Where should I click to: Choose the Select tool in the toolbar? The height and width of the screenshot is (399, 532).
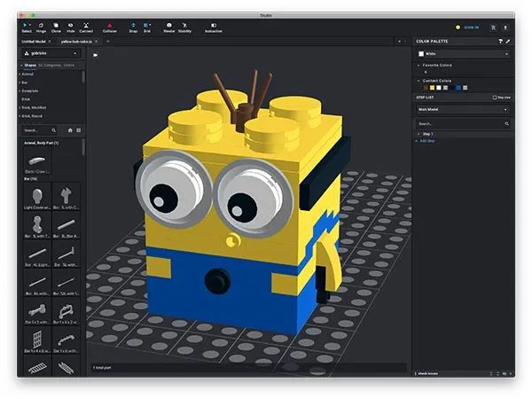(x=26, y=27)
